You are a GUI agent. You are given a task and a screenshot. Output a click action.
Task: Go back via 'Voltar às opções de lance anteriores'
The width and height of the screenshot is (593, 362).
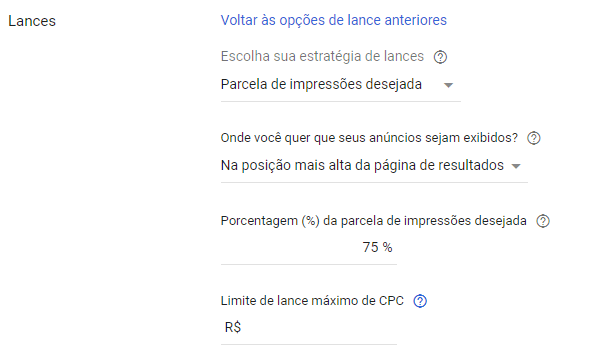pos(334,20)
